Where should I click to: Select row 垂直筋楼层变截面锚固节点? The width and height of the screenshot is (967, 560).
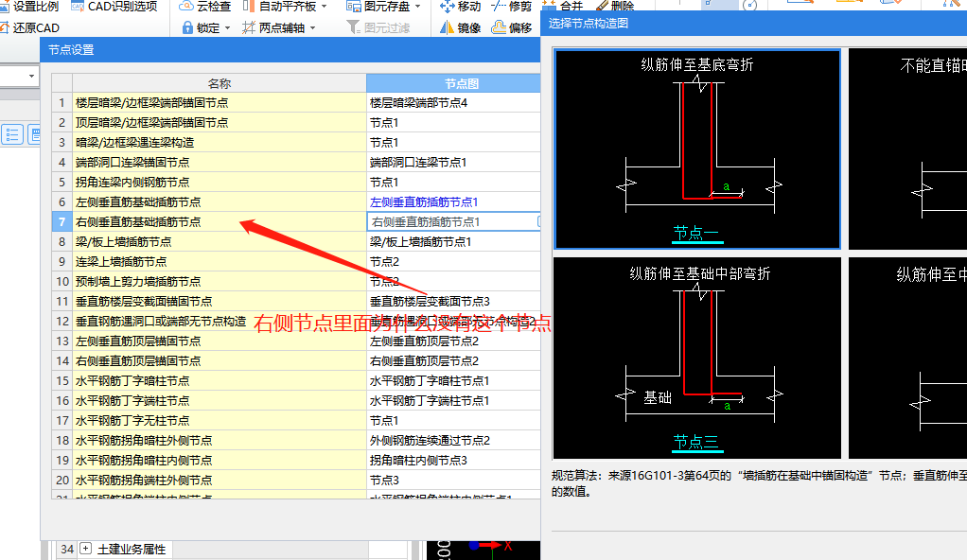[219, 302]
